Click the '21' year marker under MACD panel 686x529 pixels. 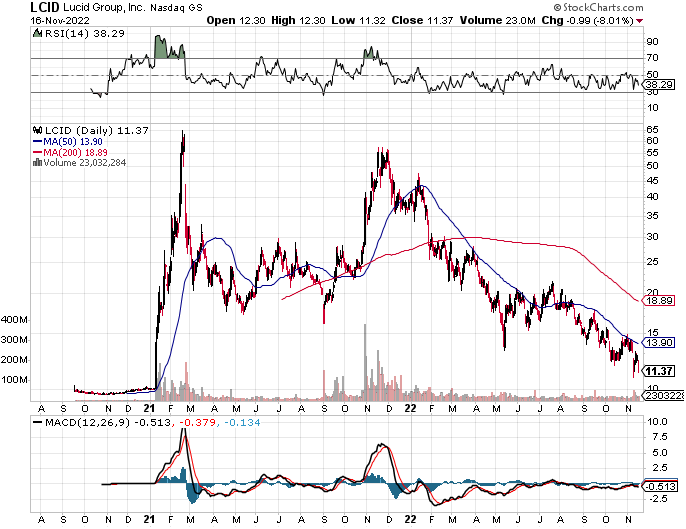pyautogui.click(x=149, y=519)
